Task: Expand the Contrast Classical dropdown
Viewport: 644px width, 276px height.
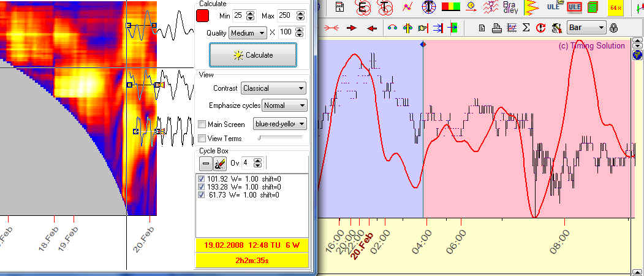Action: [273, 88]
